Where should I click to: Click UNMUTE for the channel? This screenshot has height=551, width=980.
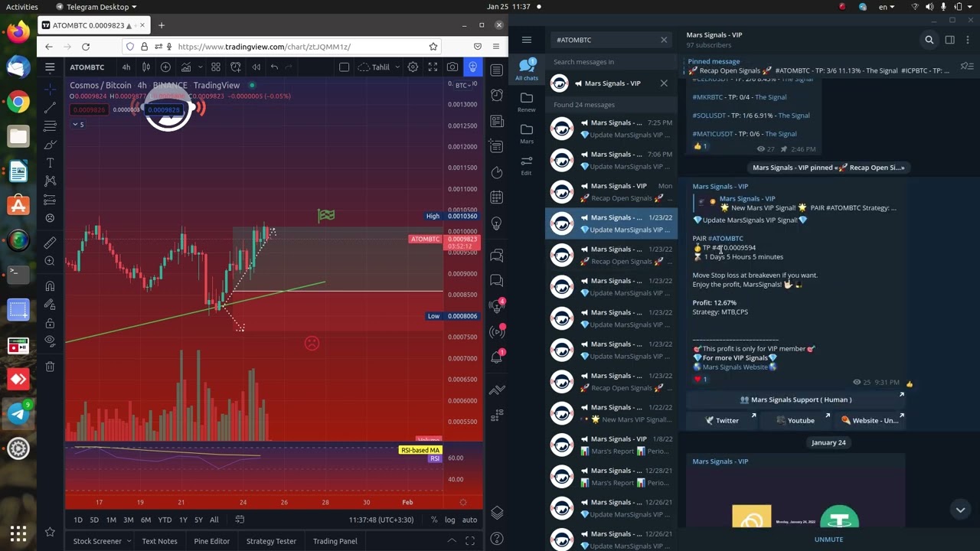coord(828,539)
